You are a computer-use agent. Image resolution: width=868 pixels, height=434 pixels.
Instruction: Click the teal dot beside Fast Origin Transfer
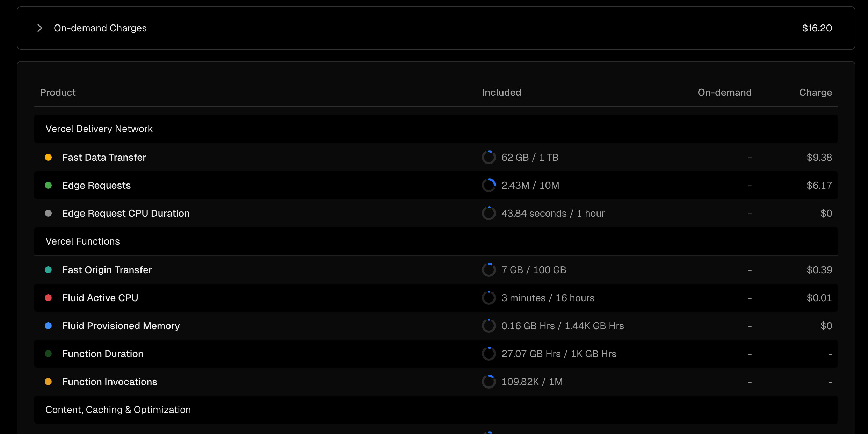[x=48, y=270]
